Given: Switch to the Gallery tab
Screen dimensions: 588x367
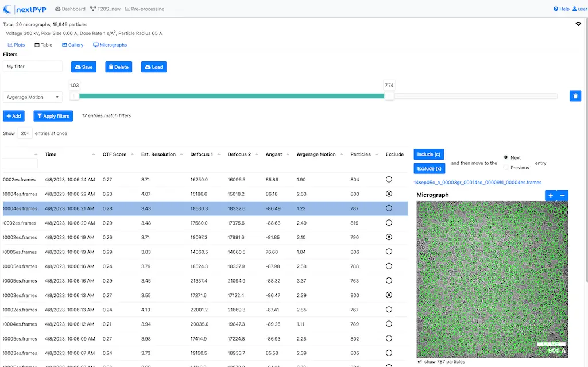Looking at the screenshot, I should pyautogui.click(x=72, y=45).
